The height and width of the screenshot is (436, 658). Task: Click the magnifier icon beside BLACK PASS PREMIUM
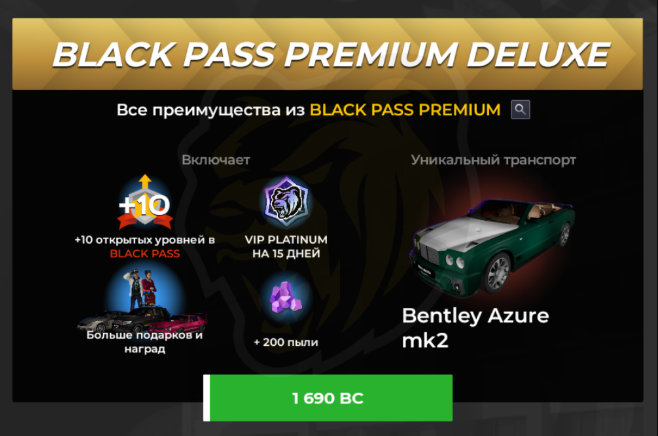click(x=520, y=110)
